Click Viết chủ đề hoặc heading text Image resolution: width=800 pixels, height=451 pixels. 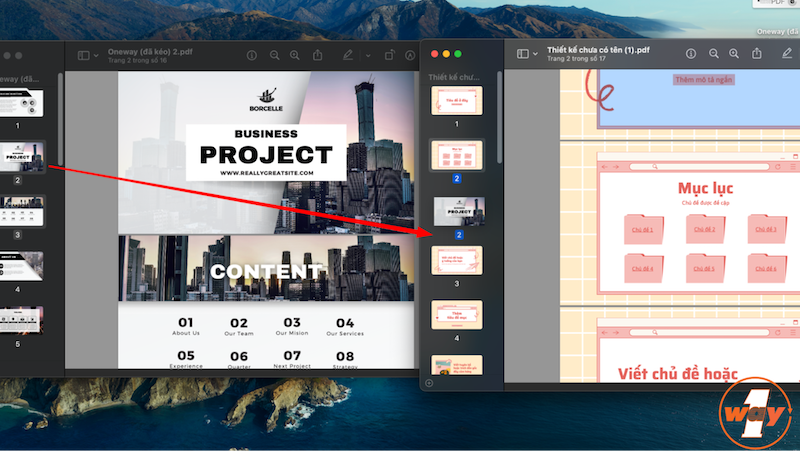(x=678, y=374)
